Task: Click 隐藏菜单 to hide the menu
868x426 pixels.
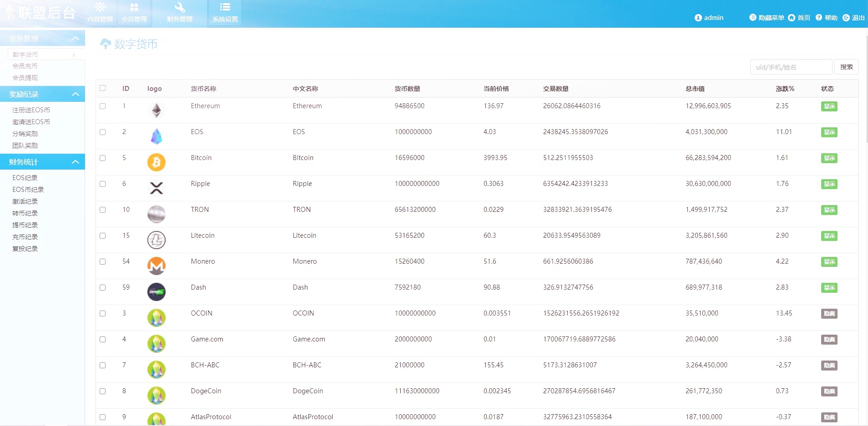Action: pyautogui.click(x=767, y=18)
